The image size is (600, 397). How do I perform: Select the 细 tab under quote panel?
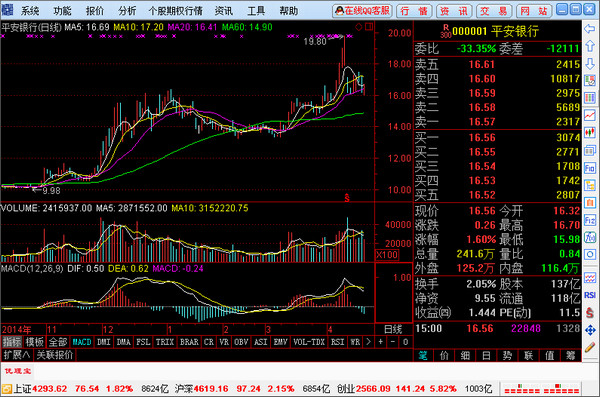(465, 356)
